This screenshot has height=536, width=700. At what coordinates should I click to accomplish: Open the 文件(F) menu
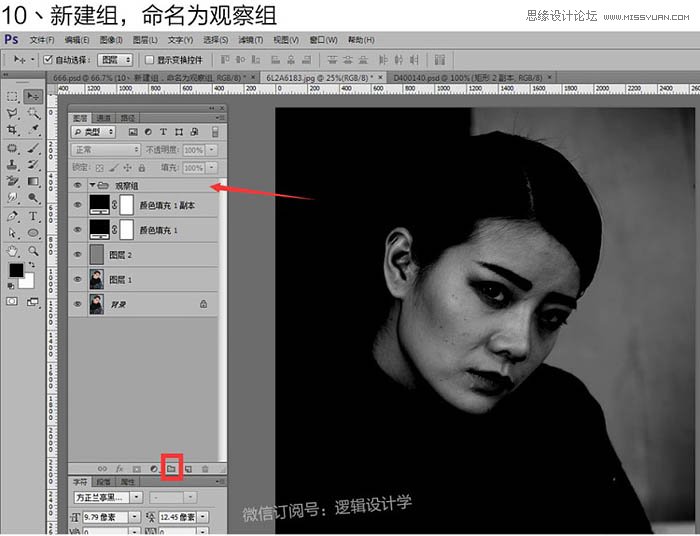(42, 40)
